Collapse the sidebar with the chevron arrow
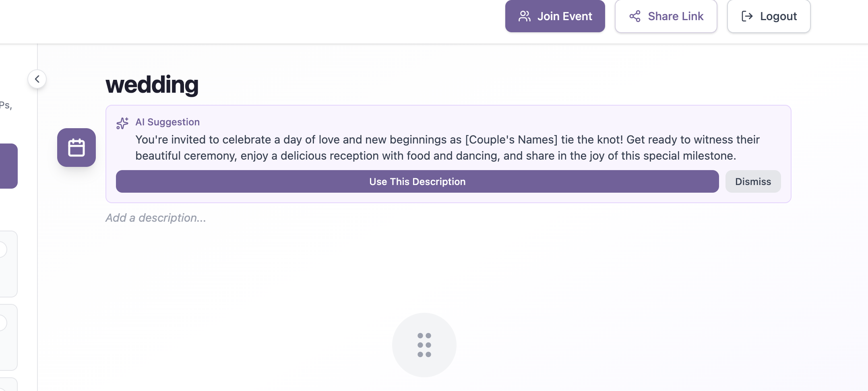The image size is (868, 391). (x=37, y=79)
